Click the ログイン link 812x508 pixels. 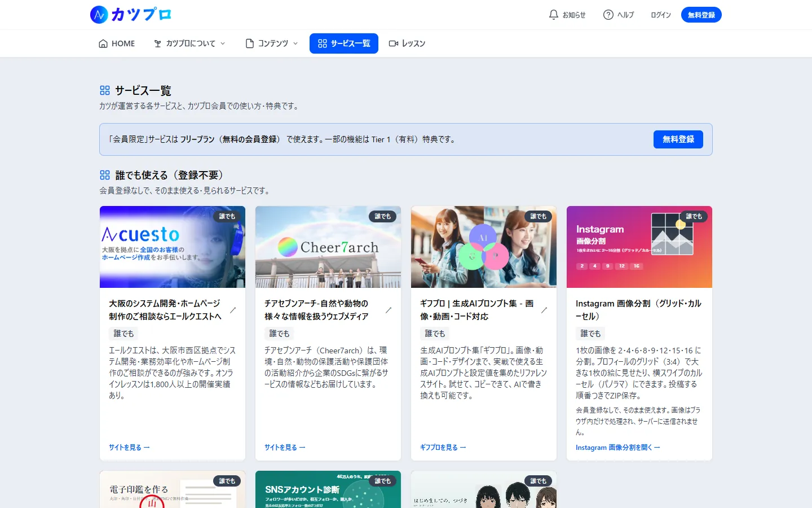[661, 15]
